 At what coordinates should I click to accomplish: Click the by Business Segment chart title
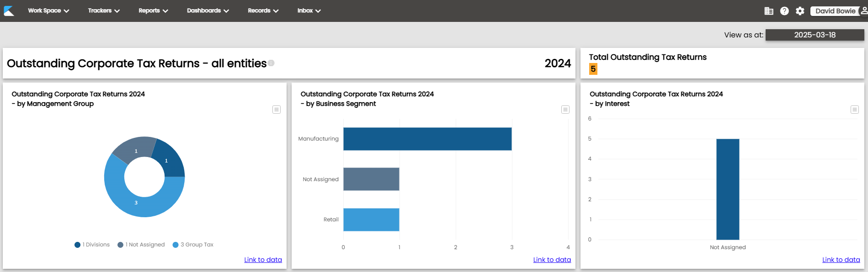tap(367, 99)
